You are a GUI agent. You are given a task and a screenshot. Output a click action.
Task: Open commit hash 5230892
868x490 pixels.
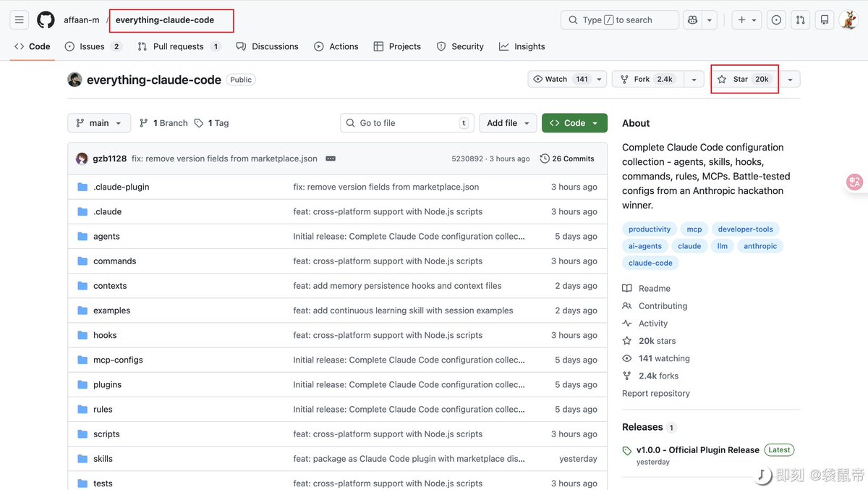[x=468, y=159]
